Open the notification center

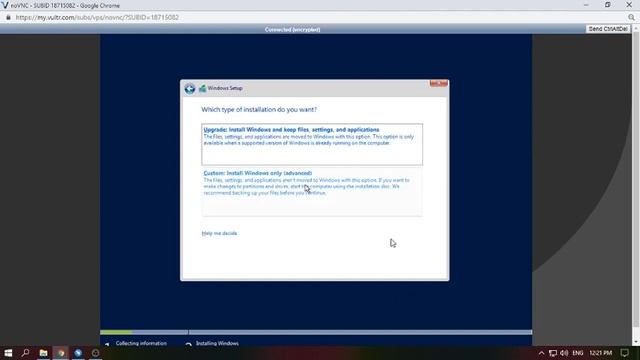coord(624,353)
